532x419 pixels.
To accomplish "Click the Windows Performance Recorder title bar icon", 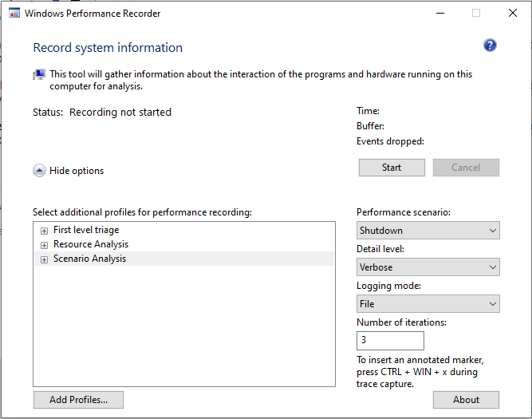I will coord(14,13).
